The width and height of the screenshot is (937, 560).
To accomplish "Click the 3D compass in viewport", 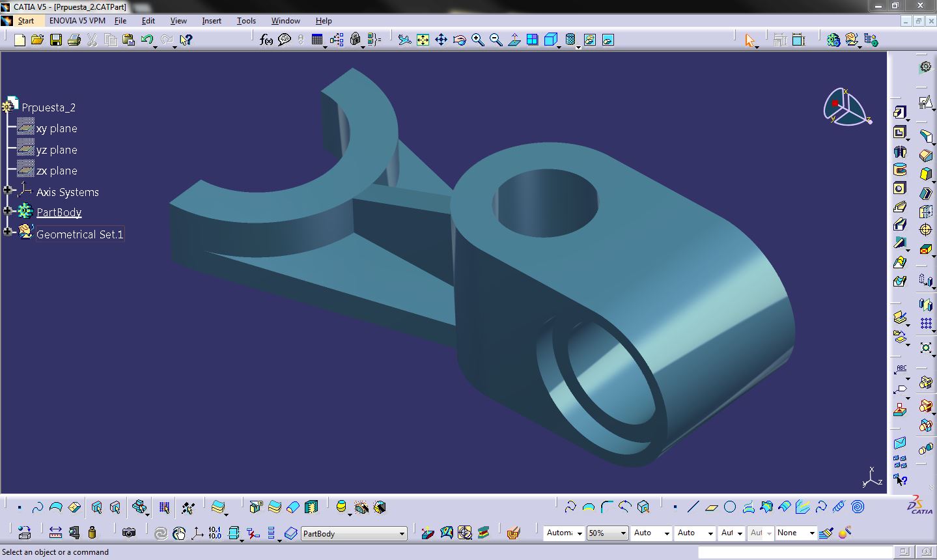I will click(847, 107).
